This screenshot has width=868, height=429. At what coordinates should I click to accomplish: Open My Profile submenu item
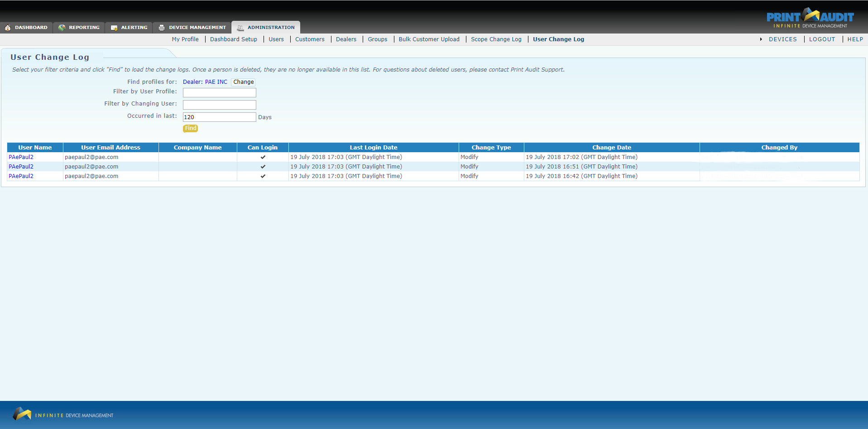click(185, 39)
